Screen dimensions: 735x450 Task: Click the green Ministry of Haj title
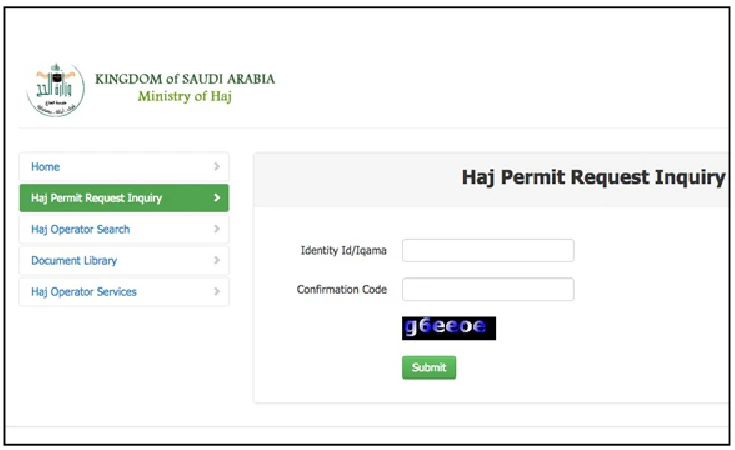click(185, 97)
